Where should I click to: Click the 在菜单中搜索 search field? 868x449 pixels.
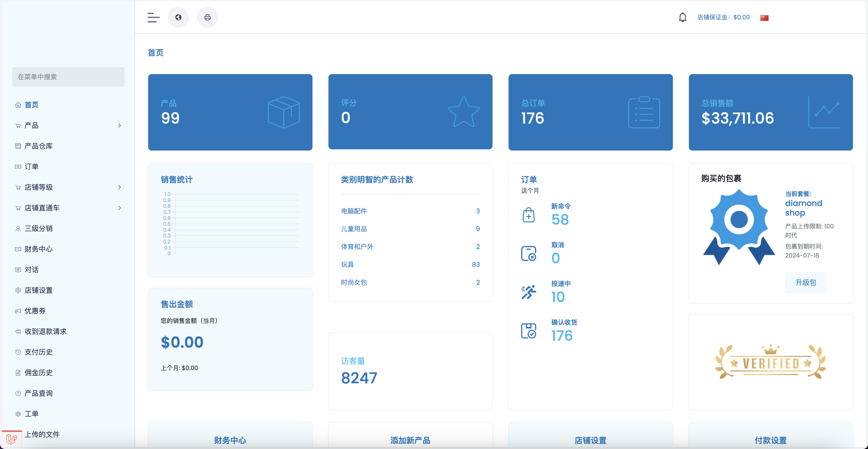tap(68, 77)
